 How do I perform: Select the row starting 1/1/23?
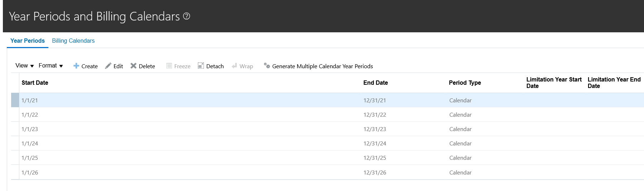[328, 129]
